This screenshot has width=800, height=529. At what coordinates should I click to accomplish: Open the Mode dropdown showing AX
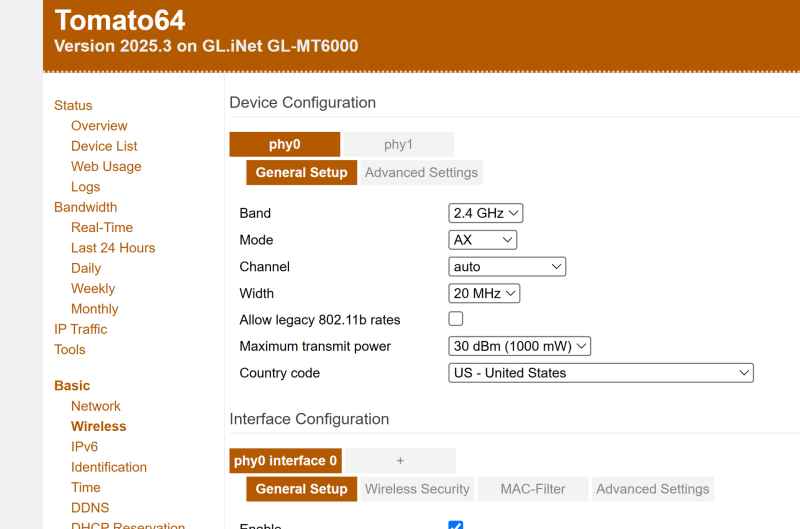pyautogui.click(x=483, y=240)
